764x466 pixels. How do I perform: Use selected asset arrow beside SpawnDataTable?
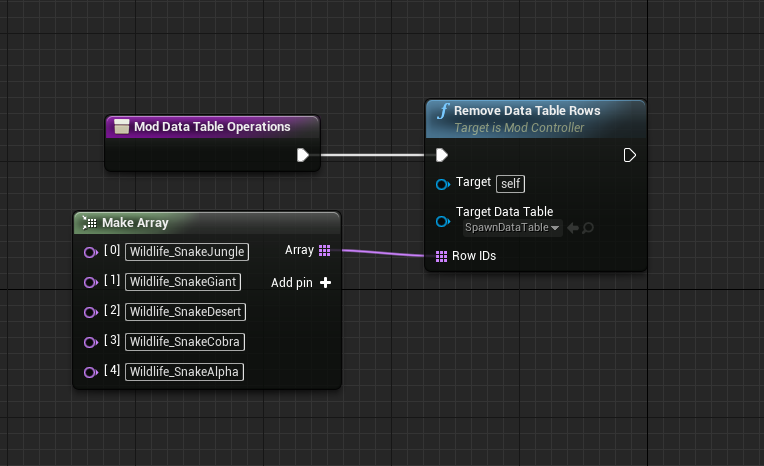(573, 228)
